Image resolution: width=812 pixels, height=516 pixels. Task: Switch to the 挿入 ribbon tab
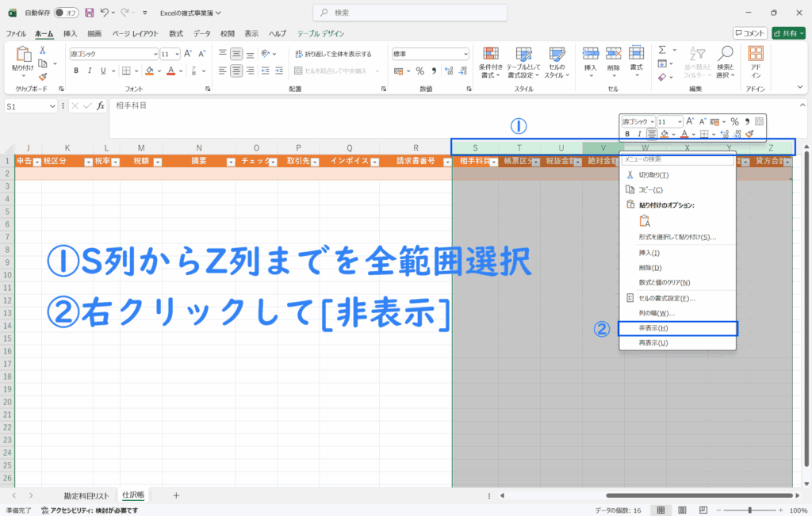pyautogui.click(x=70, y=34)
